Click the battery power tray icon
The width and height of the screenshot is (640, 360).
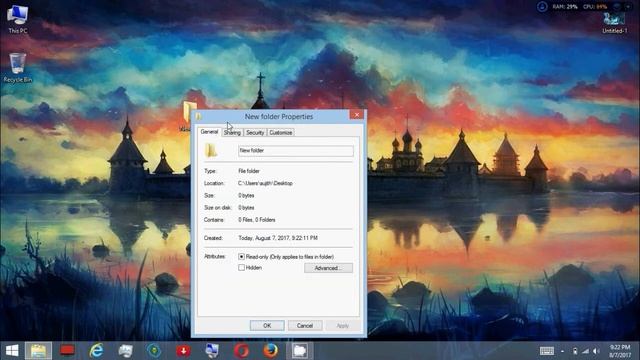click(x=575, y=351)
